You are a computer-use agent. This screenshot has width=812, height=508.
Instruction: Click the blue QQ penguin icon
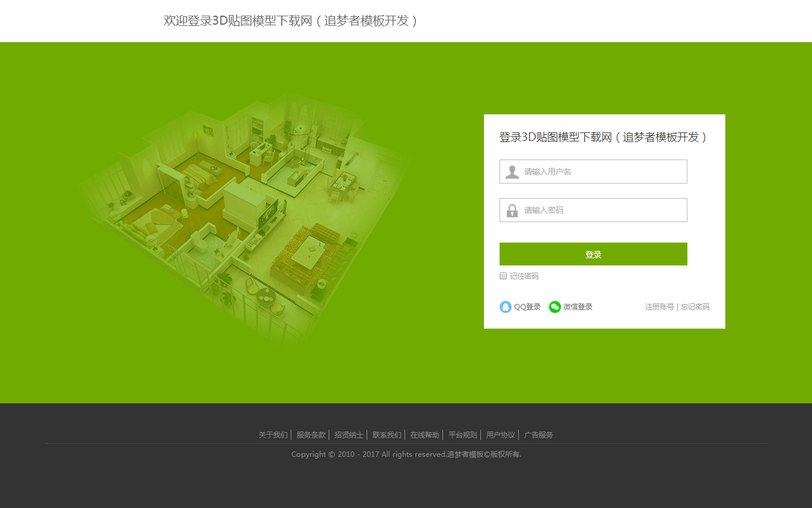click(506, 307)
